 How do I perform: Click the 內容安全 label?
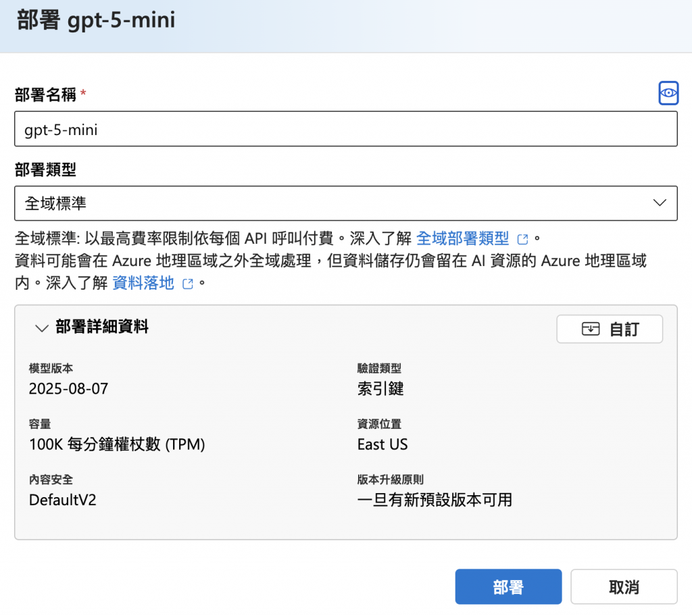(x=51, y=480)
